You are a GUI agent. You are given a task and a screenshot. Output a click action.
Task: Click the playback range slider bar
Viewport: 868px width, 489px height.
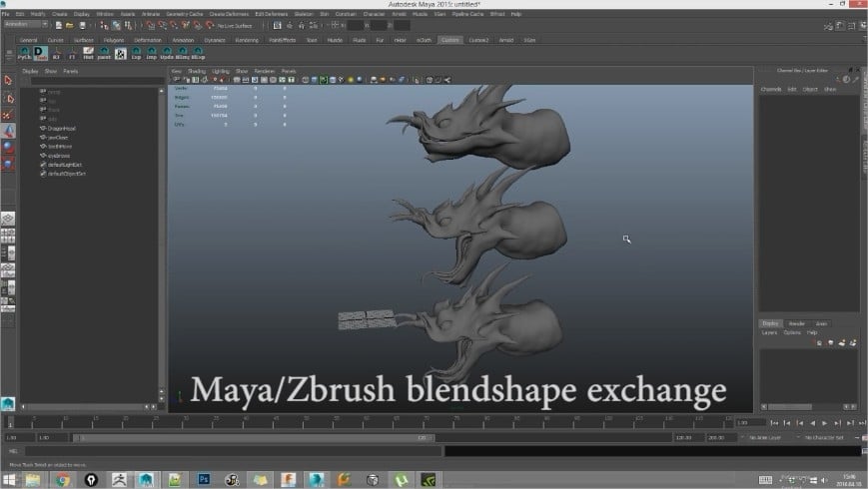pyautogui.click(x=253, y=438)
